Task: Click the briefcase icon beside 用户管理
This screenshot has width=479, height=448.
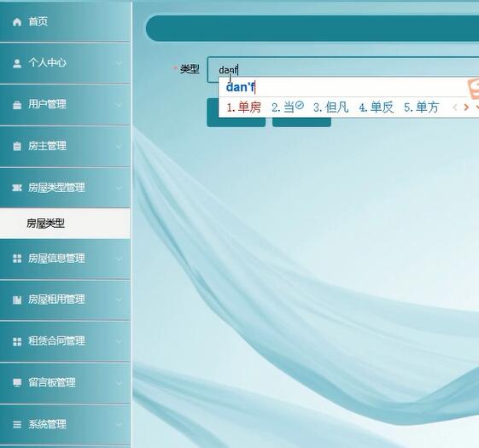Action: [17, 105]
